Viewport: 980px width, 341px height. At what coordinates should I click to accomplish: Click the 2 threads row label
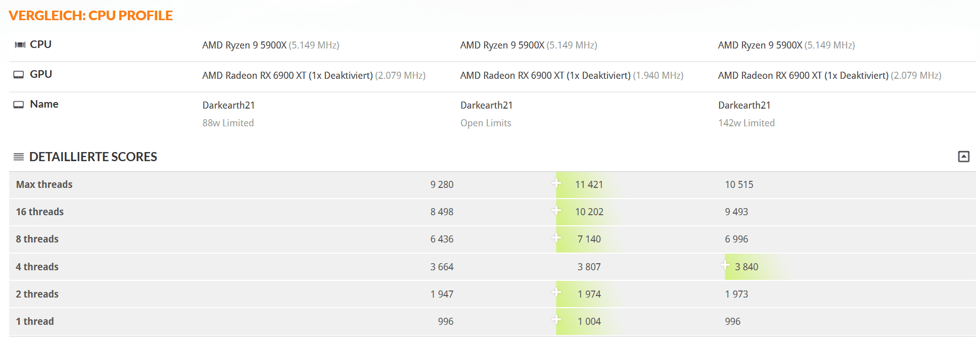pos(37,294)
